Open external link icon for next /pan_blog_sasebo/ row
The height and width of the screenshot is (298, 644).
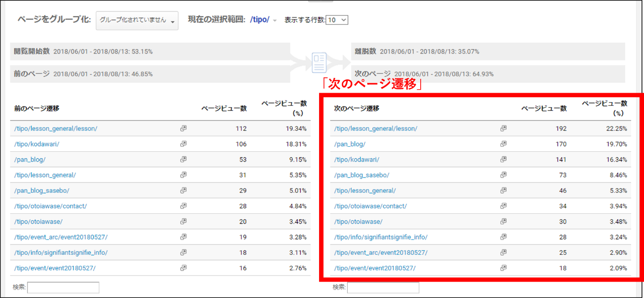[503, 175]
